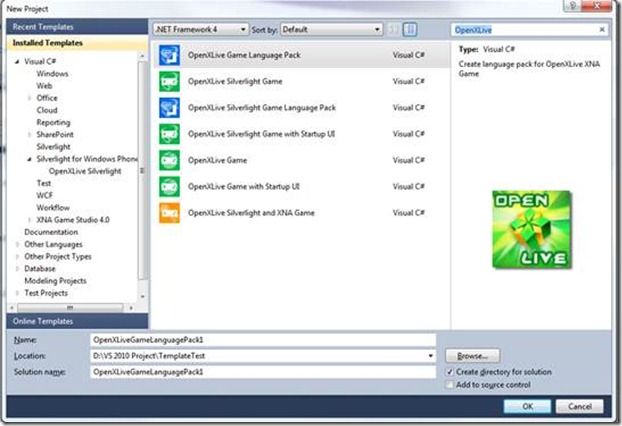Select the Documentation tree item
This screenshot has width=622, height=426.
51,232
